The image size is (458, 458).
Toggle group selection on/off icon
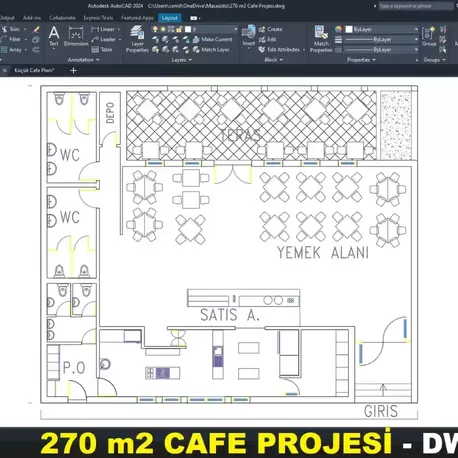[x=443, y=50]
